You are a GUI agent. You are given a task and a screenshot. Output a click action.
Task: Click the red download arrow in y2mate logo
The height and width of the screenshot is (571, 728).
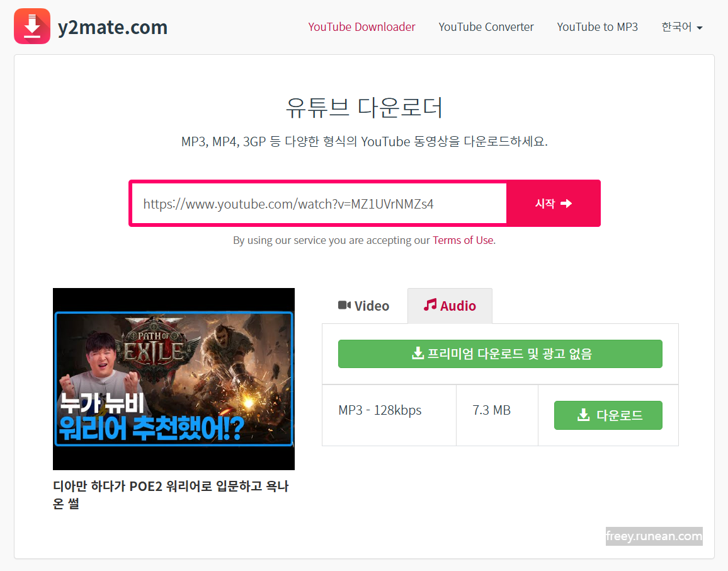pos(31,26)
